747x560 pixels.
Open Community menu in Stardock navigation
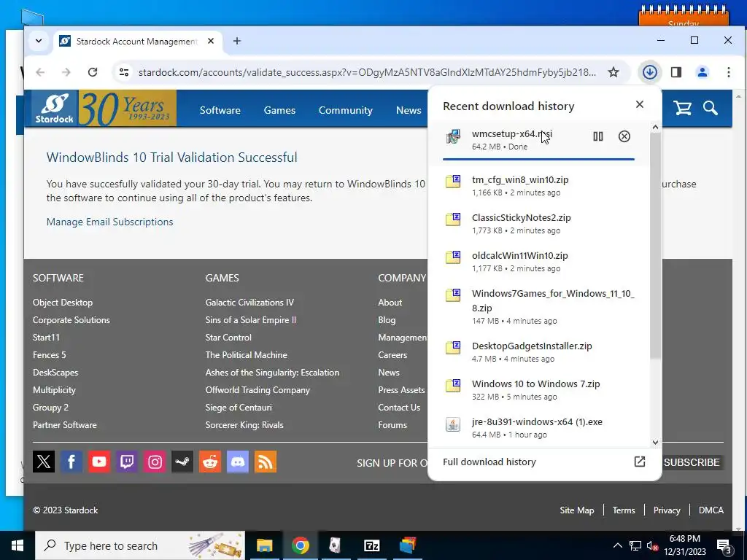coord(345,110)
